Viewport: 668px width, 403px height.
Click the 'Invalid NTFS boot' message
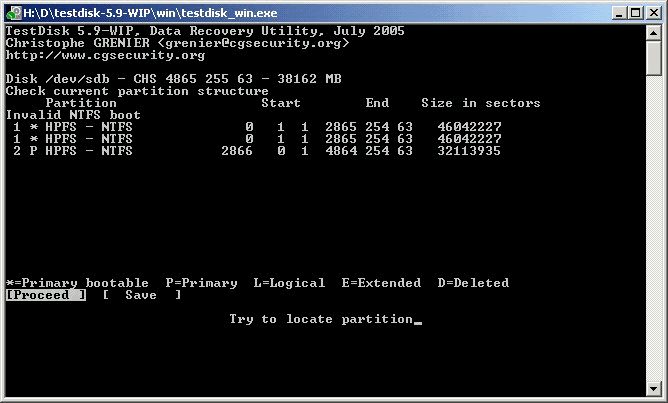point(73,115)
